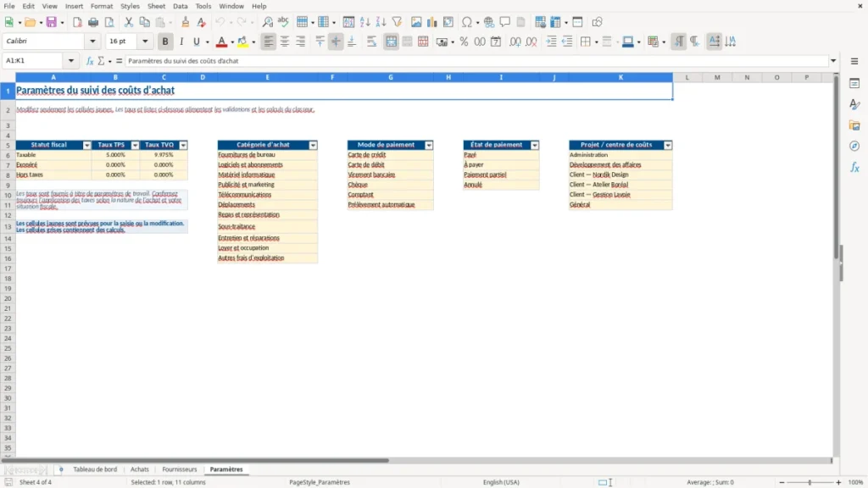Image resolution: width=868 pixels, height=488 pixels.
Task: Save the document with the Save icon
Action: pyautogui.click(x=52, y=22)
